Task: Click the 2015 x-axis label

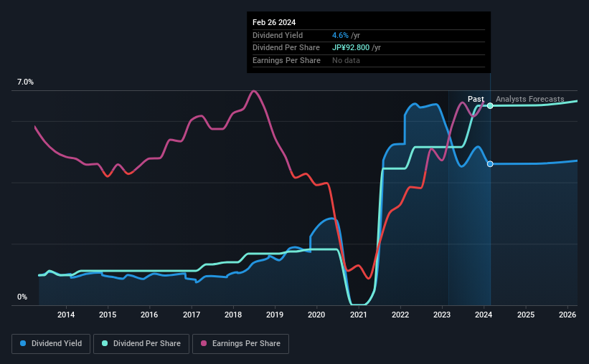Action: [x=108, y=315]
